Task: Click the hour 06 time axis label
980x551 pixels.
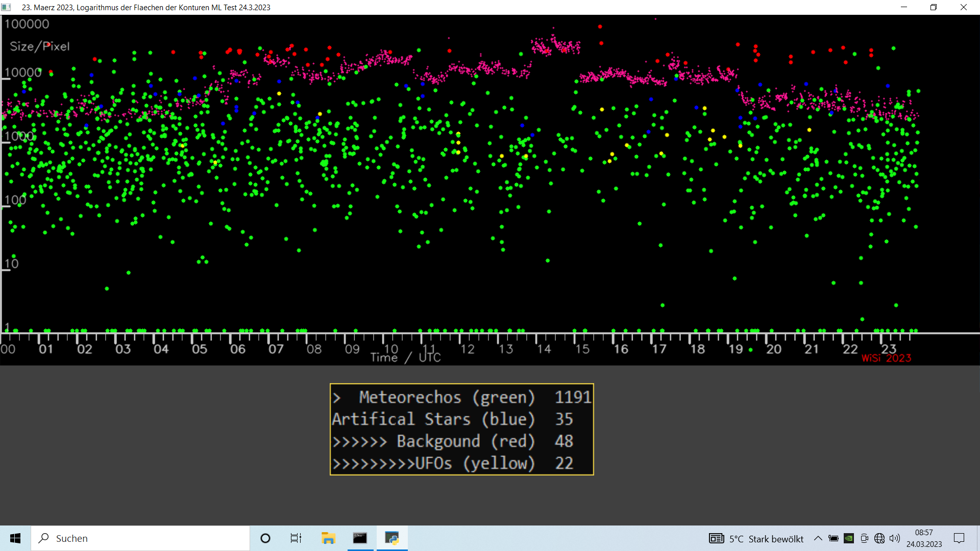Action: click(x=237, y=349)
